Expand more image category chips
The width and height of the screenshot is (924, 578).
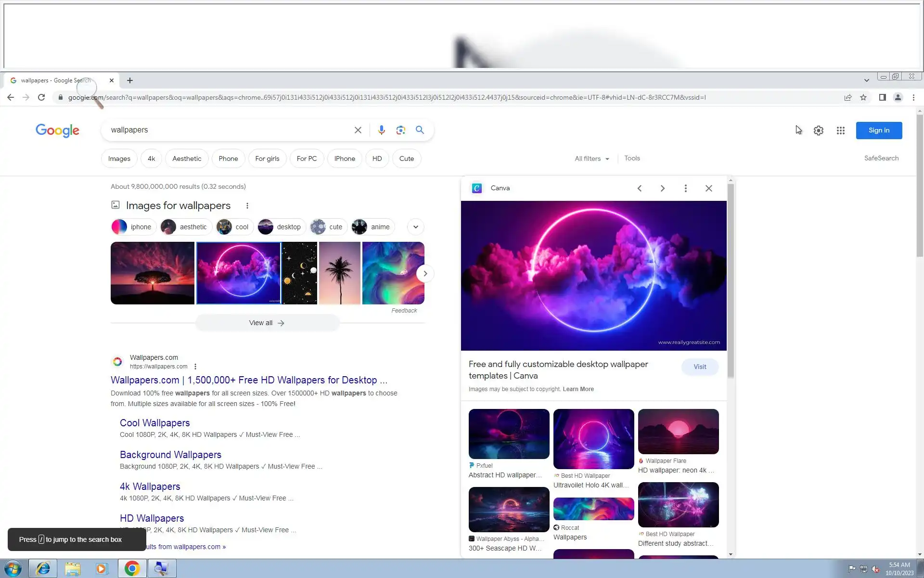pos(415,227)
